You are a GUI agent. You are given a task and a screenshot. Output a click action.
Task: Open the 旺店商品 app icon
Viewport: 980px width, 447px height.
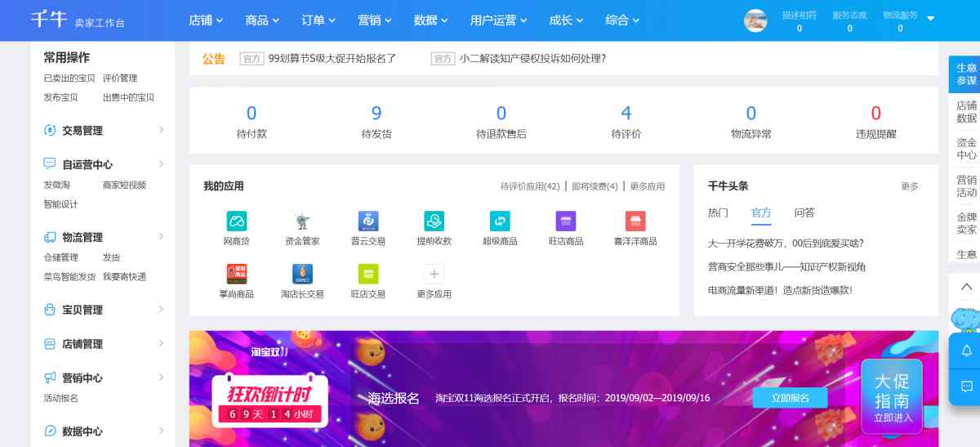[566, 221]
